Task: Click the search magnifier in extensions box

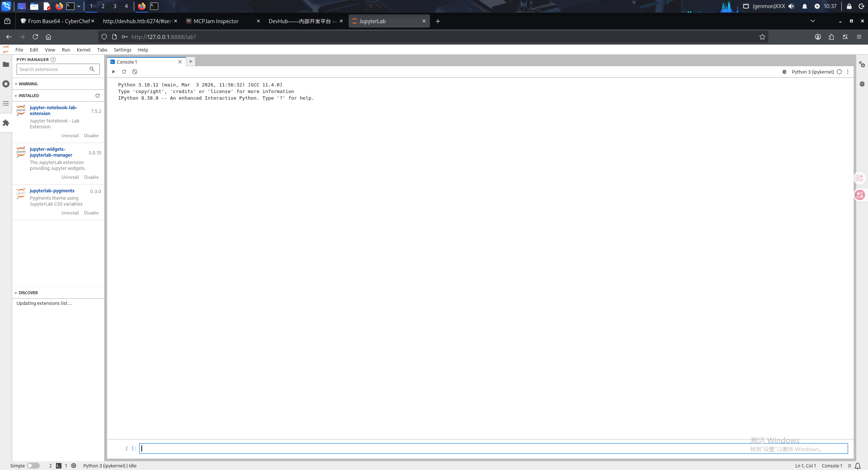Action: (x=92, y=69)
